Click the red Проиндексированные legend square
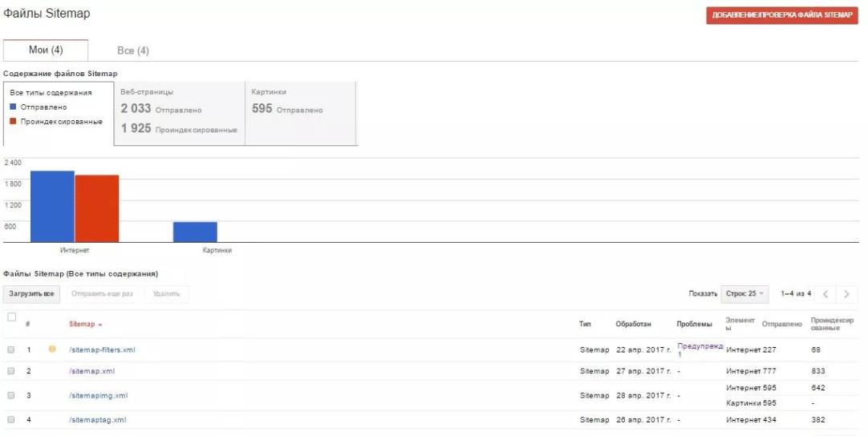This screenshot has width=868, height=436. [x=14, y=121]
